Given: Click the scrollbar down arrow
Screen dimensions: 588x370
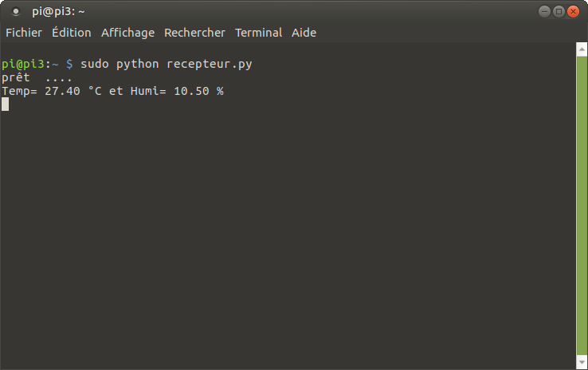Looking at the screenshot, I should (x=582, y=364).
